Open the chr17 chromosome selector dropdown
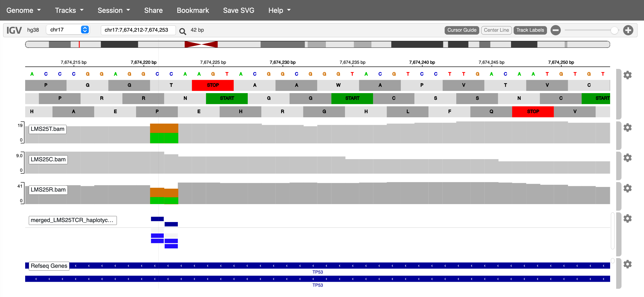The width and height of the screenshot is (644, 297). point(68,30)
